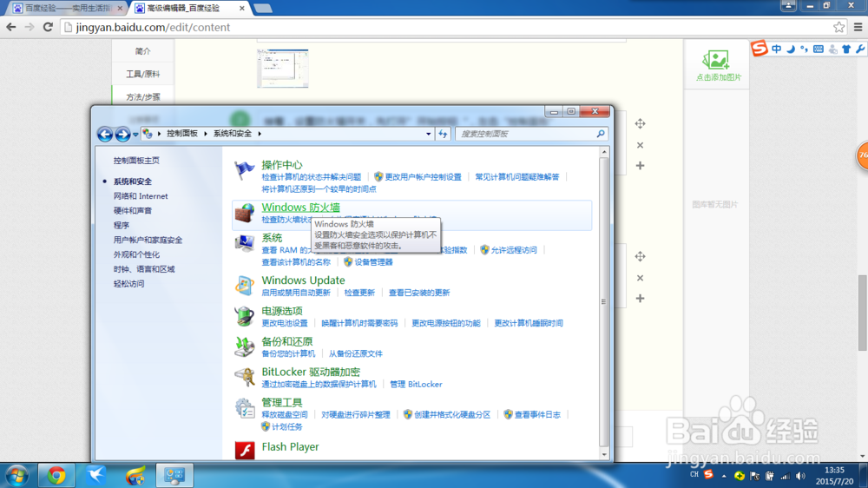
Task: Click the volume speaker tray icon
Action: pos(800,476)
